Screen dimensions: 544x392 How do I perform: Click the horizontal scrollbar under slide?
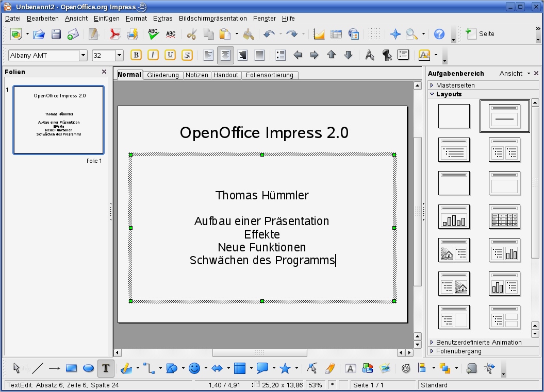click(259, 353)
